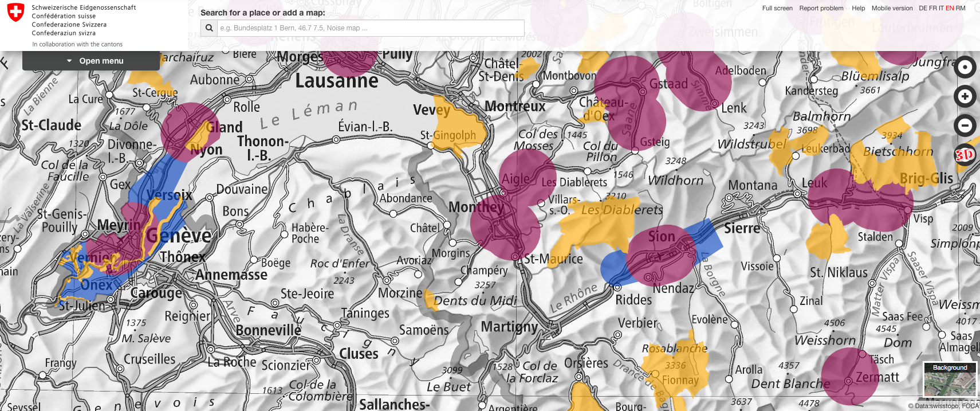This screenshot has width=980, height=411.
Task: Click the Les Diablerets mountain label
Action: [x=622, y=210]
